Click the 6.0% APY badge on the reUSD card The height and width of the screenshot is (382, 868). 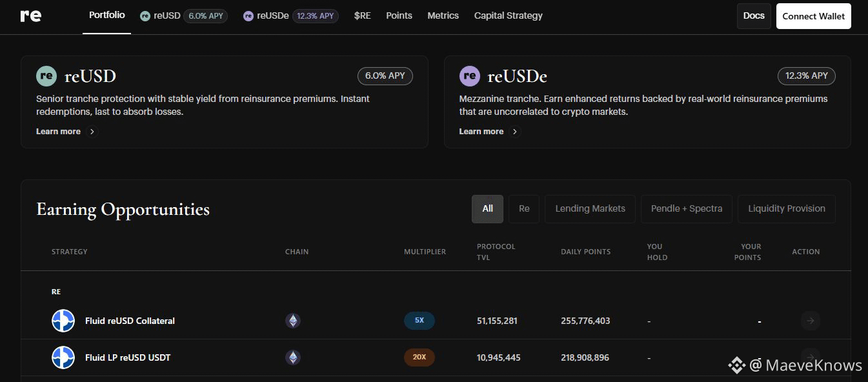pos(385,76)
